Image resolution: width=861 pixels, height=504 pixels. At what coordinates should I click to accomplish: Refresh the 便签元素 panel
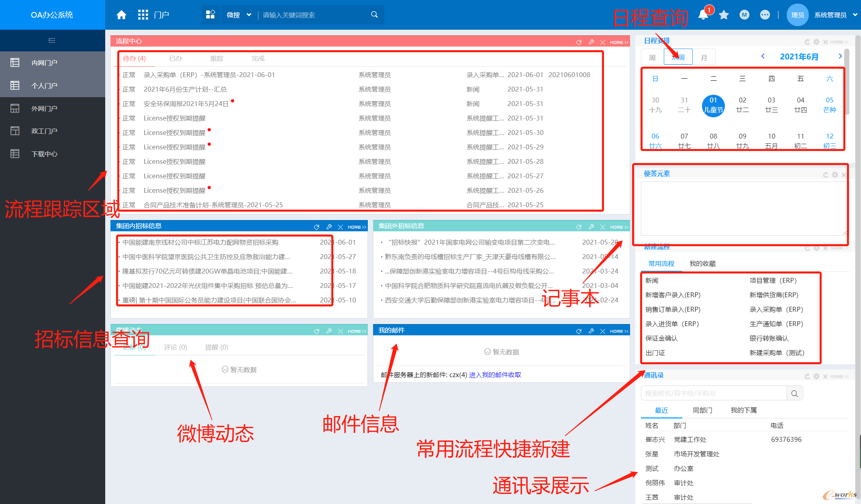click(826, 175)
